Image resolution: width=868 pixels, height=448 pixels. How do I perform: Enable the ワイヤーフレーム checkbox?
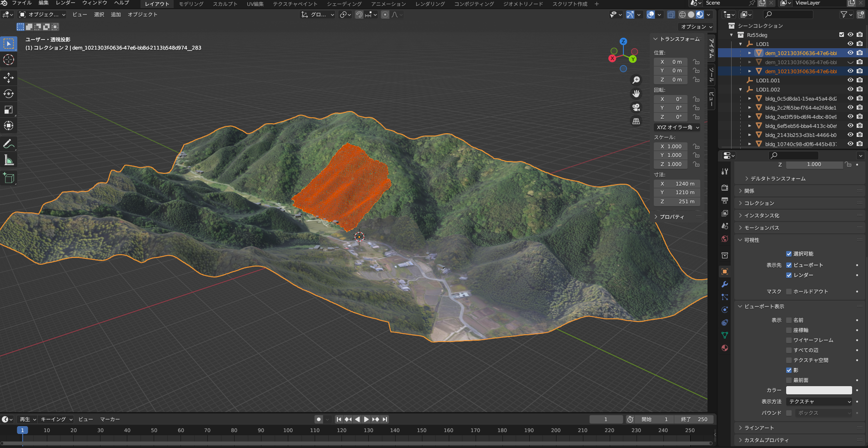pos(789,340)
